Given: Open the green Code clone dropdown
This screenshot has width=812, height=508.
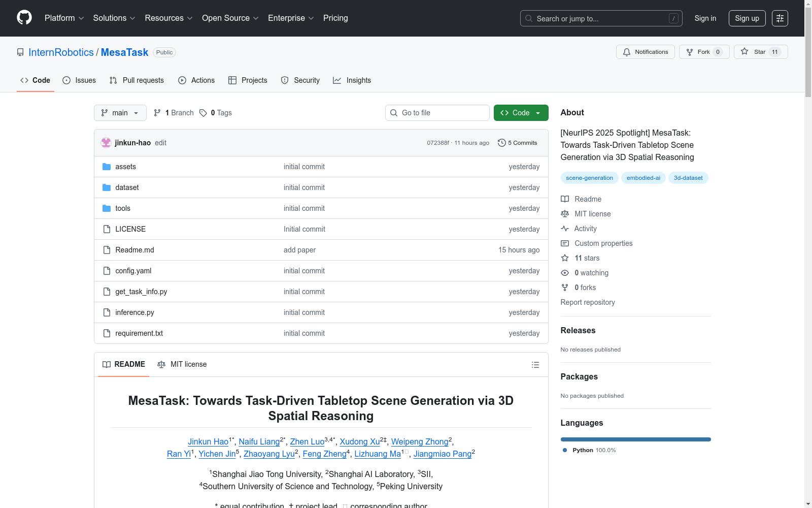Looking at the screenshot, I should [521, 113].
